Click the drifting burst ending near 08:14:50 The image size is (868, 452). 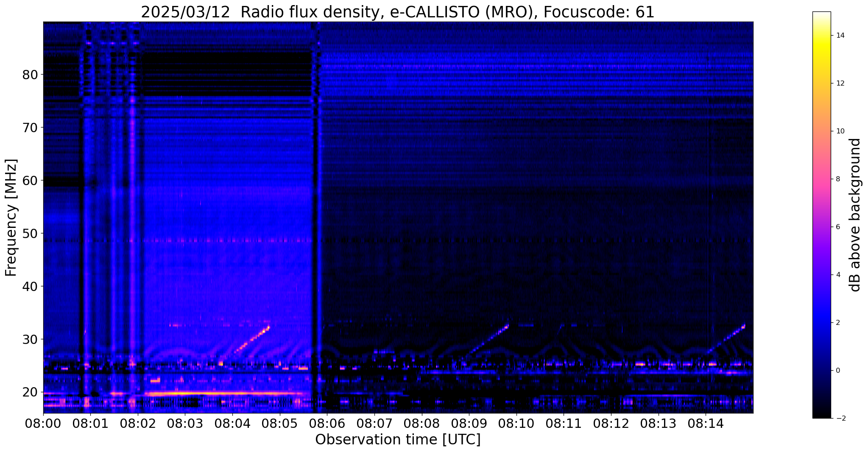[725, 338]
